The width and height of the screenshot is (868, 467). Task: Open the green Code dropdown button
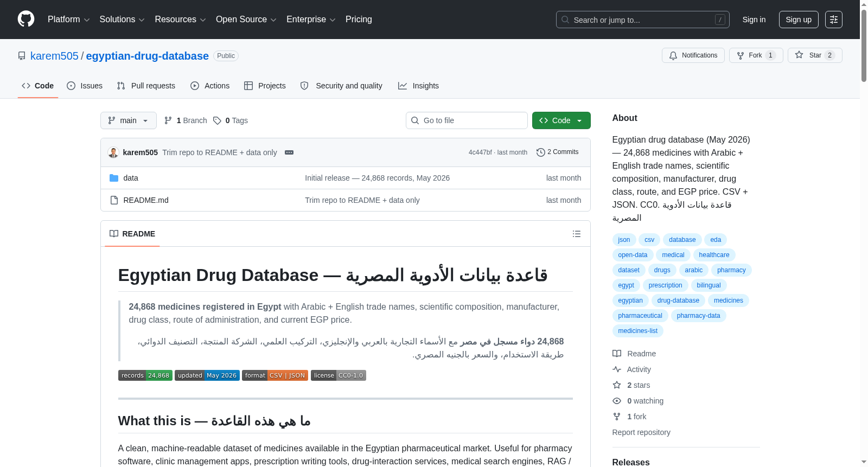click(561, 120)
